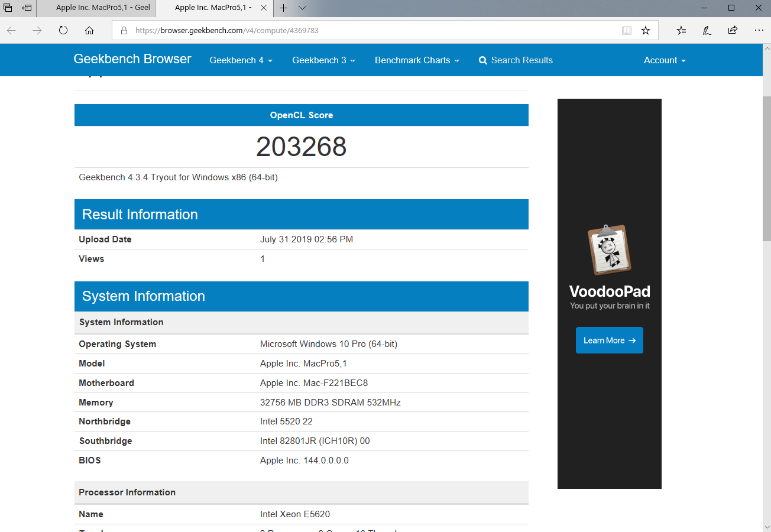Click the Southbridge label
Viewport: 771px width, 532px height.
click(106, 441)
